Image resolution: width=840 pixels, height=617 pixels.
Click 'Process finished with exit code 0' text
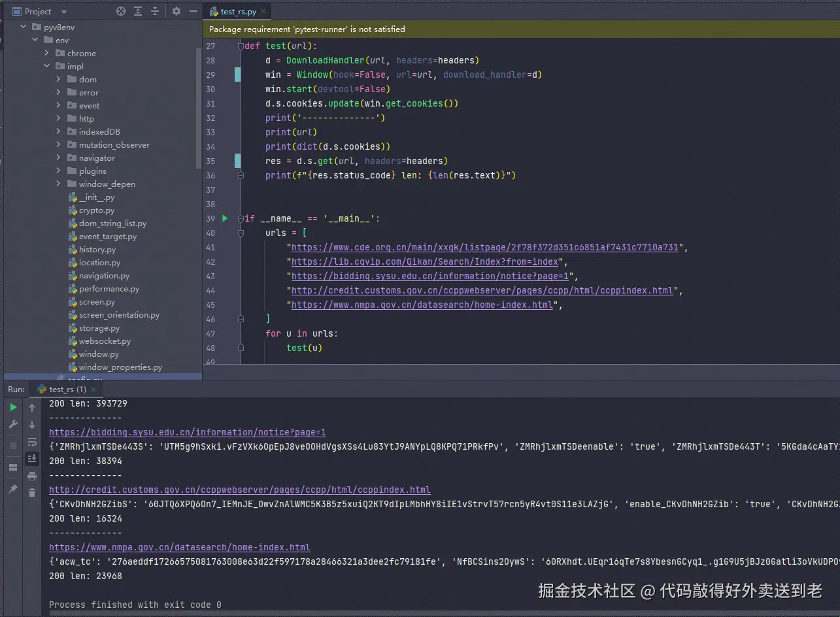[135, 605]
